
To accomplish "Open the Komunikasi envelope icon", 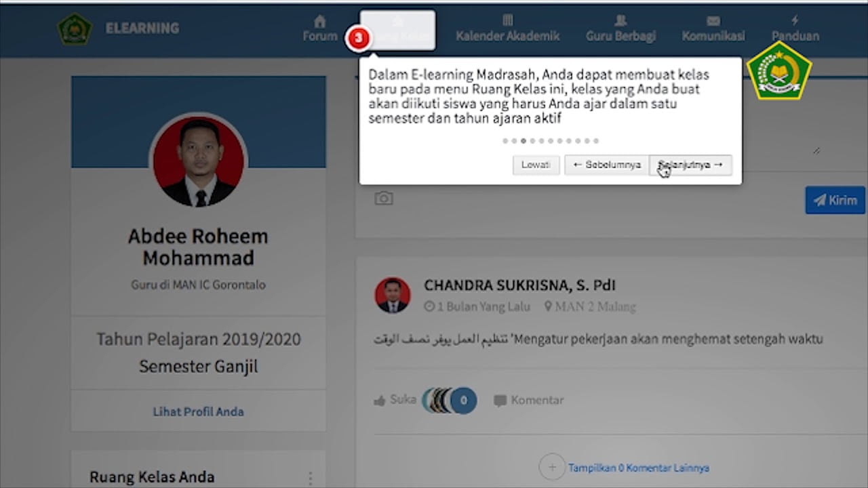I will 713,21.
